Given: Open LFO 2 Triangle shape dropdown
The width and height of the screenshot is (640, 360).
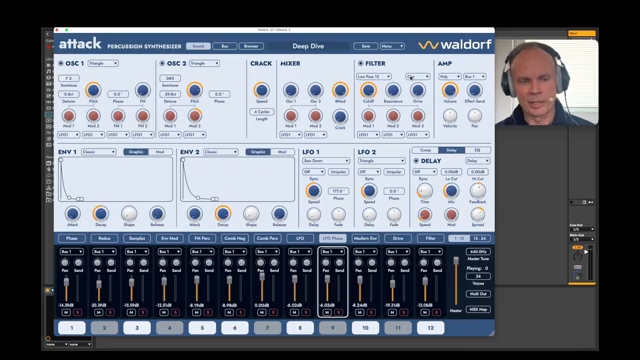Looking at the screenshot, I should click(x=381, y=161).
